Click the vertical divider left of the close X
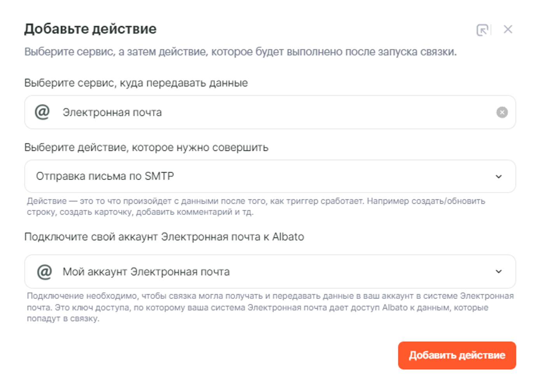 point(491,30)
